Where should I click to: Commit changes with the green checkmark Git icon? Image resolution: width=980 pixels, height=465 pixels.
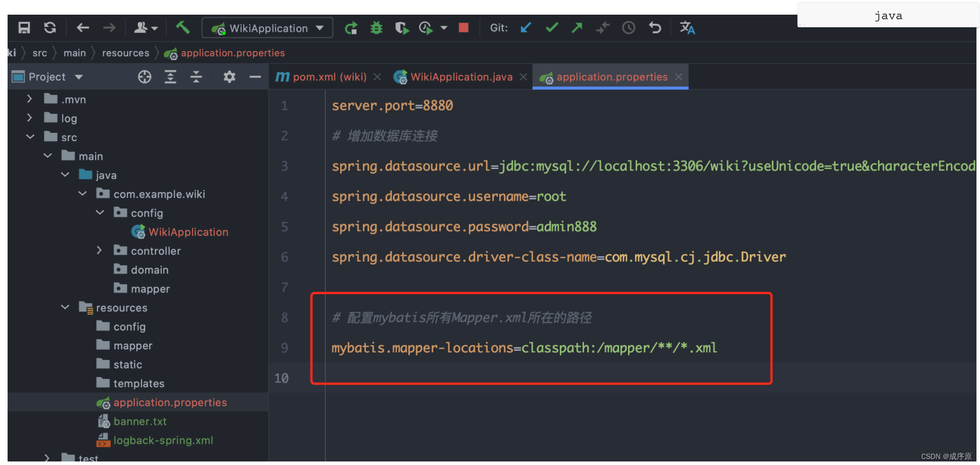tap(551, 28)
